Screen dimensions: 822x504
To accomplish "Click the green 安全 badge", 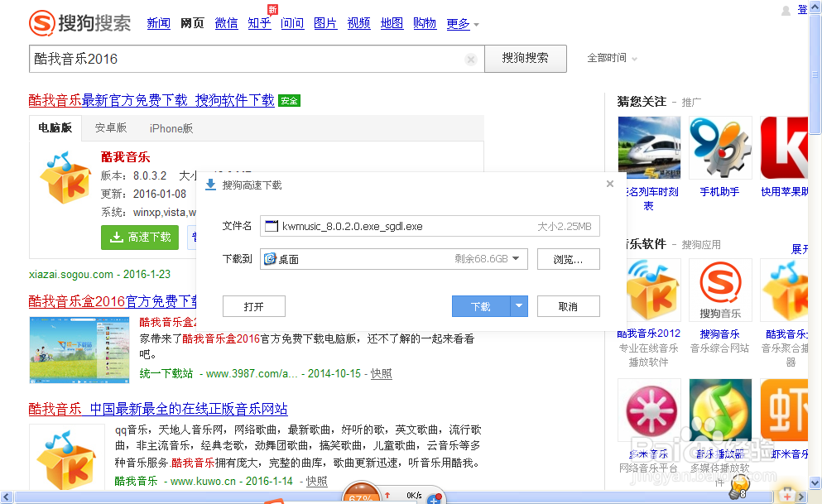I will pyautogui.click(x=290, y=101).
